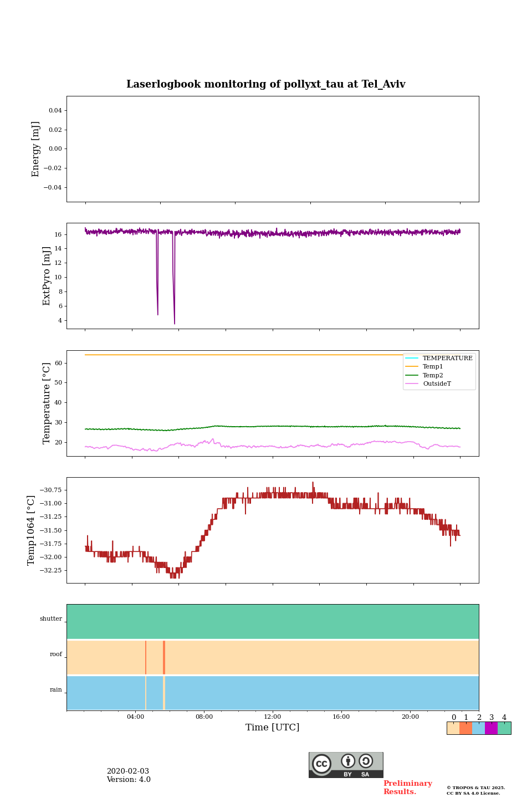The image size is (532, 798).
Task: Click the TEMPERATURE legend entry
Action: [439, 359]
